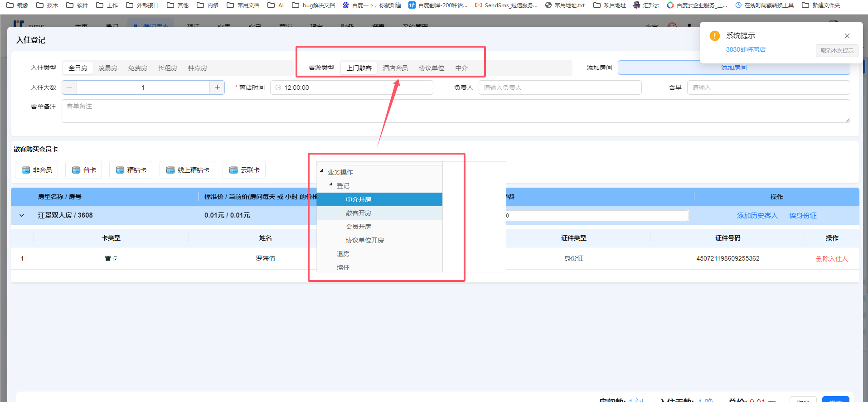Select the 普卡 membership card icon

(76, 170)
